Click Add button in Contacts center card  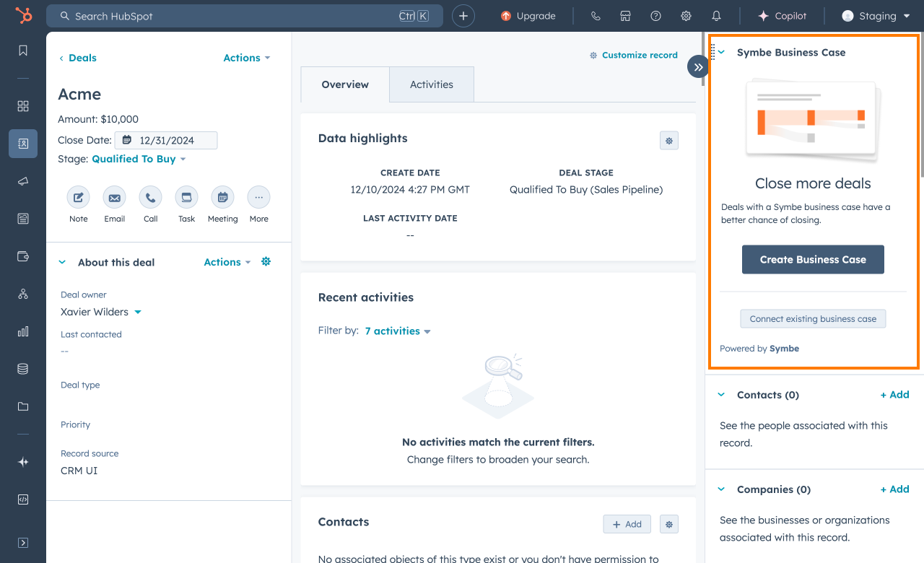(627, 524)
